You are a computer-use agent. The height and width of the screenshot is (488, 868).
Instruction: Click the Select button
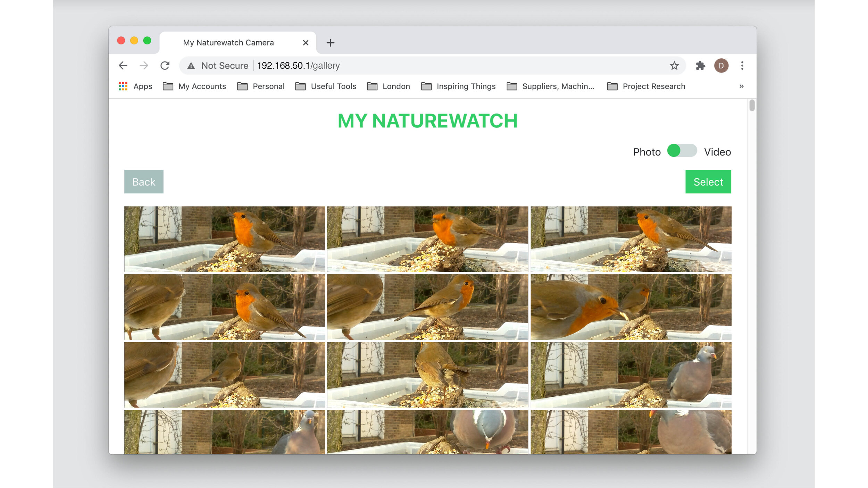pyautogui.click(x=708, y=182)
